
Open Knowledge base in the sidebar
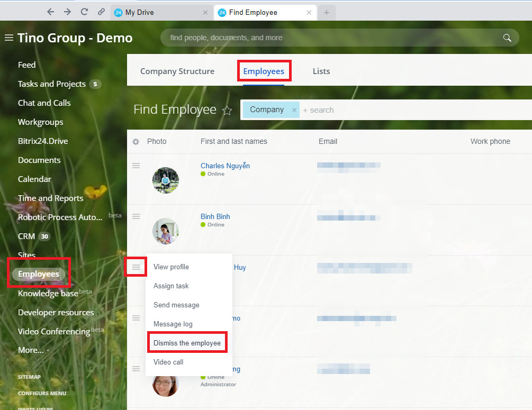click(48, 293)
